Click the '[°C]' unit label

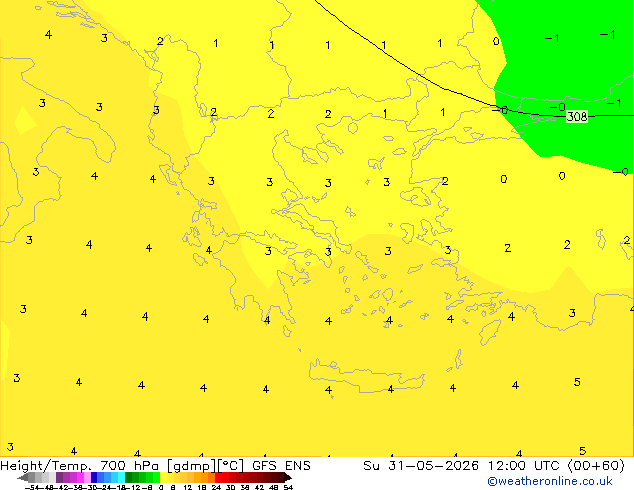(x=231, y=466)
